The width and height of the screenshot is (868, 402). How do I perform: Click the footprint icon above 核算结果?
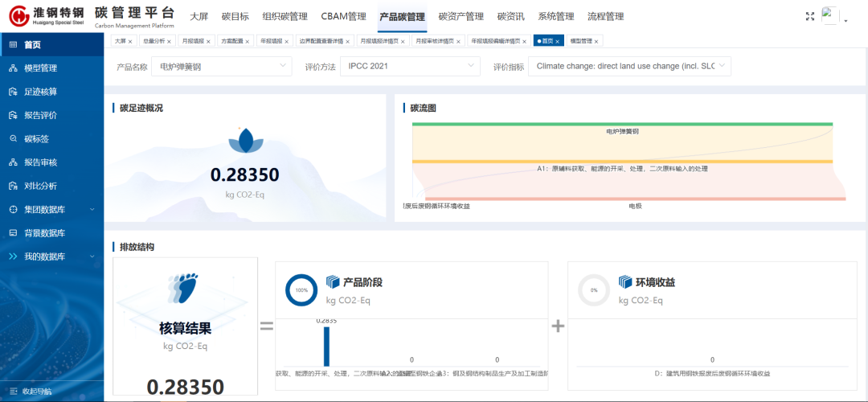tap(182, 289)
